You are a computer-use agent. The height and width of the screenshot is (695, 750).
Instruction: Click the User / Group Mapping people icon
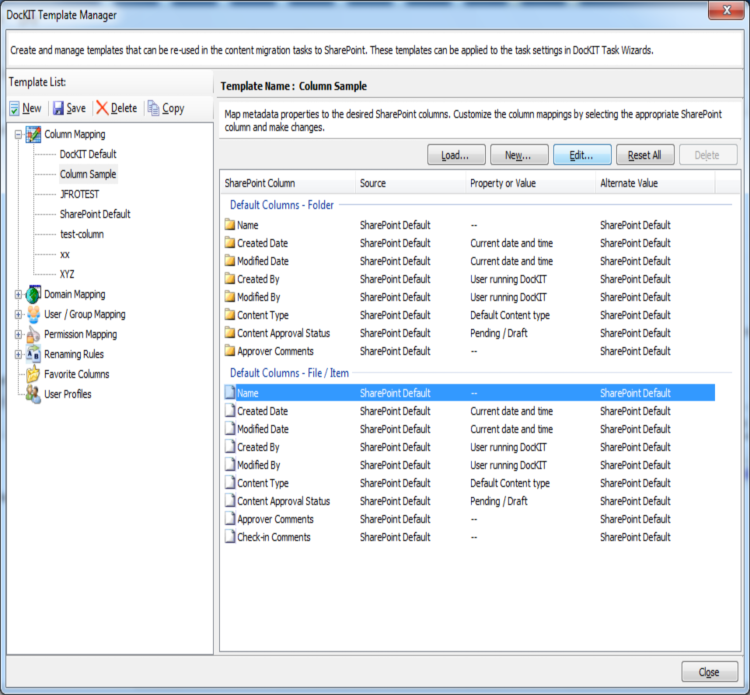[33, 315]
